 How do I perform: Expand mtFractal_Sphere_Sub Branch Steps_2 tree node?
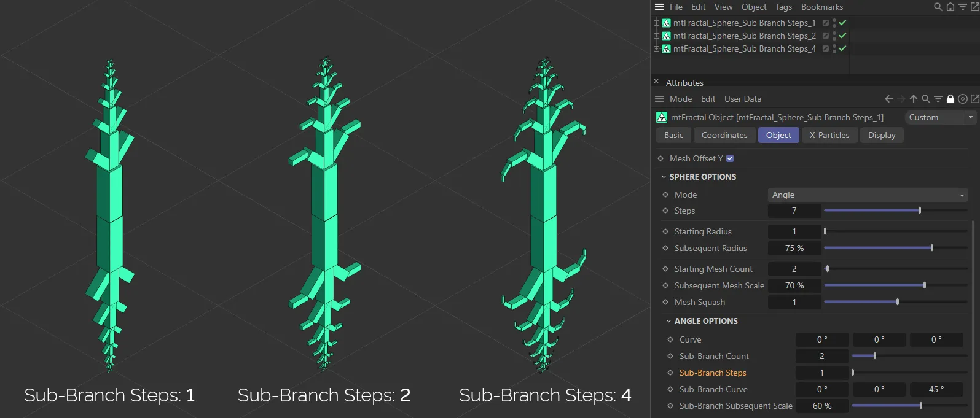tap(656, 36)
